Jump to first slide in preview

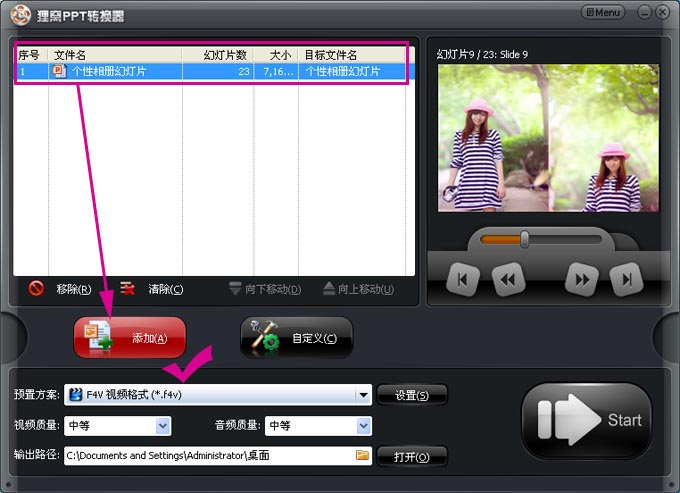pyautogui.click(x=463, y=280)
